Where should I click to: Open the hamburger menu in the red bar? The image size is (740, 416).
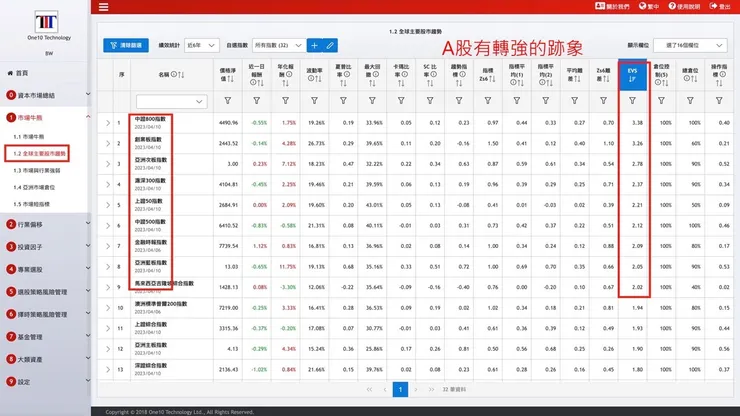103,7
